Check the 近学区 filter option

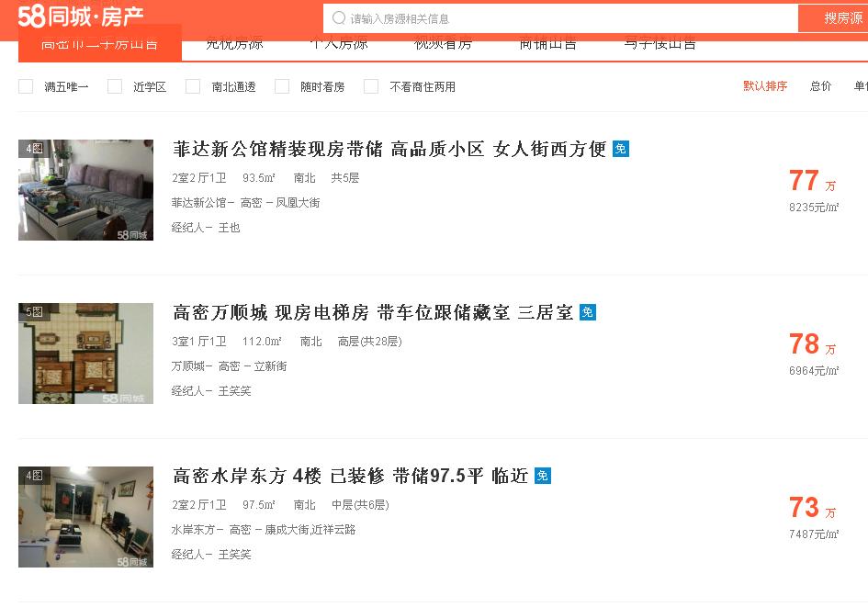tap(114, 85)
